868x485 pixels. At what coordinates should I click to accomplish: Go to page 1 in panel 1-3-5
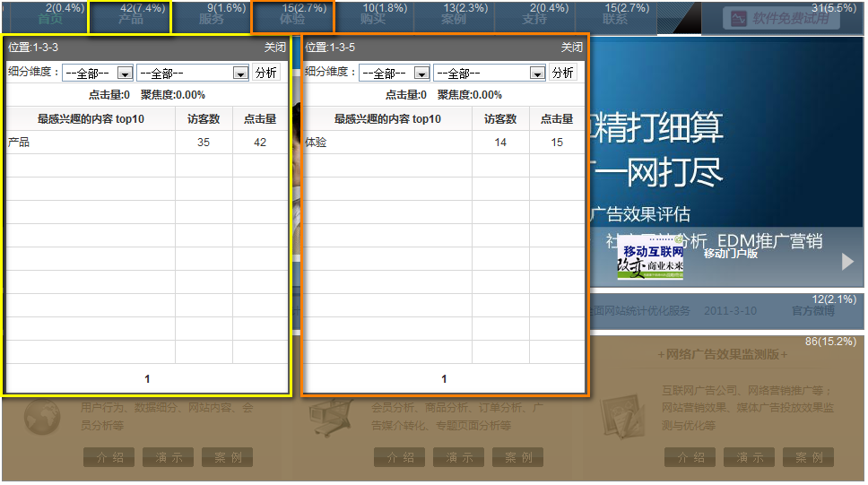444,378
